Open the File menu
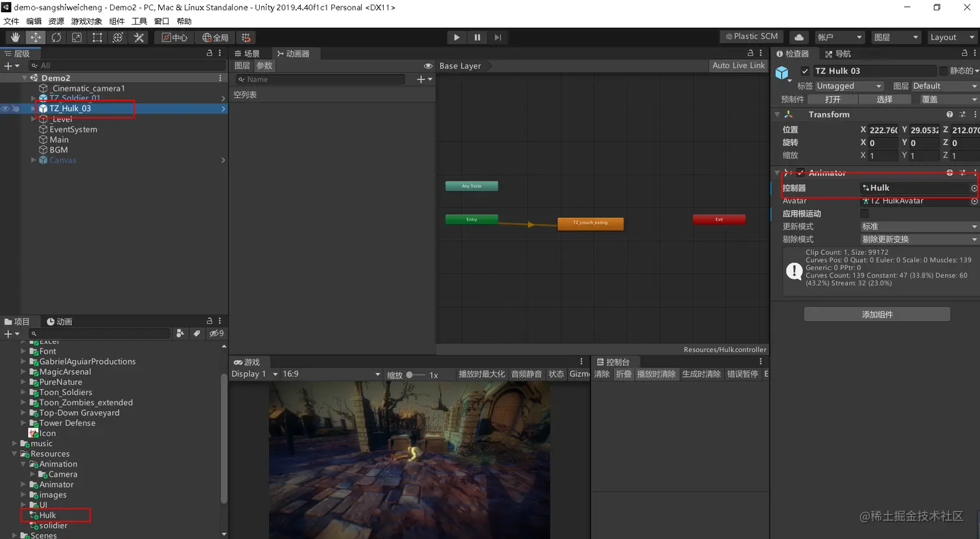Screen dimensions: 980x539 pyautogui.click(x=11, y=21)
